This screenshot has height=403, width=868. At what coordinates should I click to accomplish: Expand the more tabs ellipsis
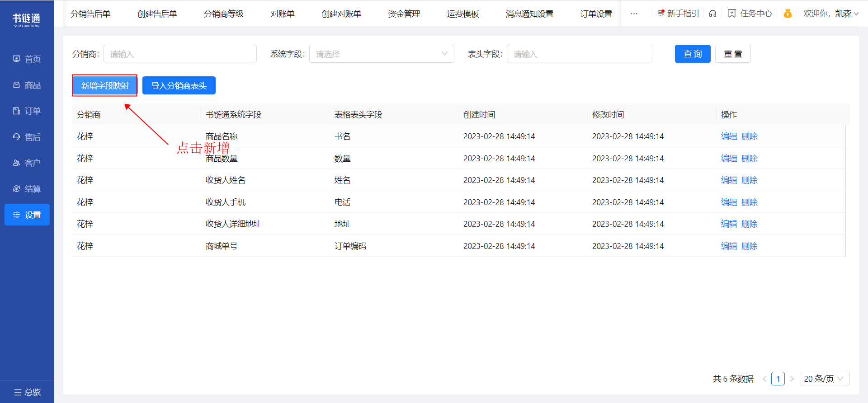[634, 14]
